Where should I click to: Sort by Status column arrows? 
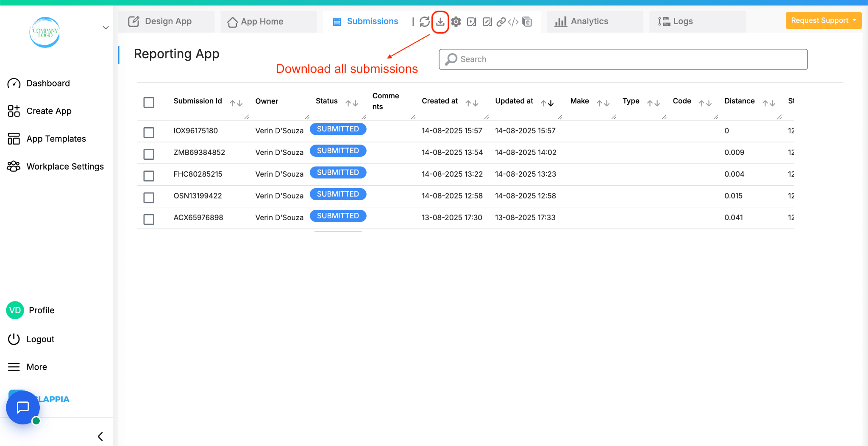click(352, 103)
